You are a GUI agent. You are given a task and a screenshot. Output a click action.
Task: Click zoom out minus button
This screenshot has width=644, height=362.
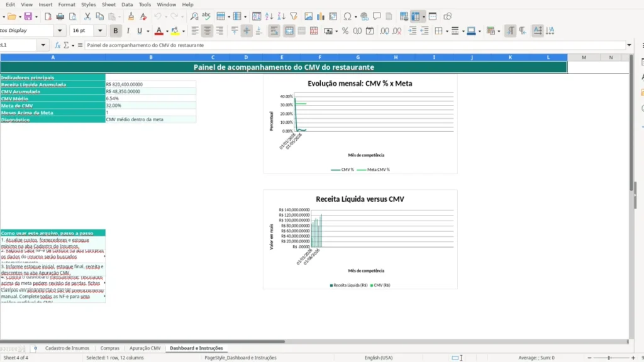point(590,358)
